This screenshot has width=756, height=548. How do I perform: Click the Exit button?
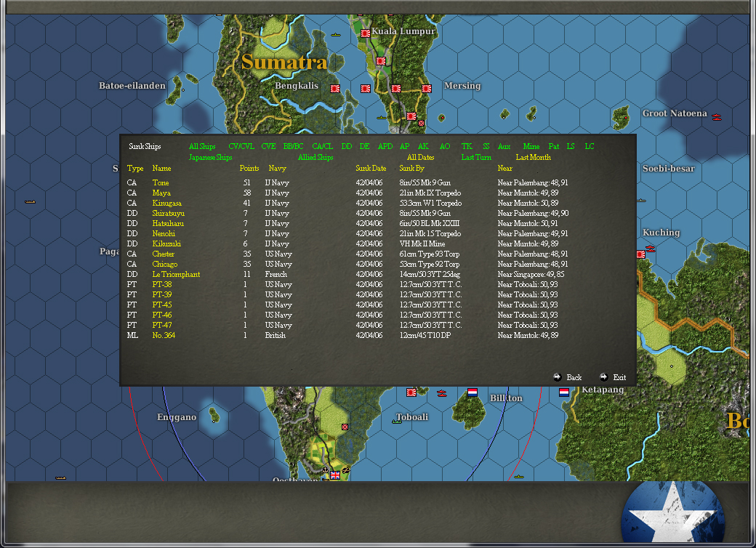[x=614, y=377]
